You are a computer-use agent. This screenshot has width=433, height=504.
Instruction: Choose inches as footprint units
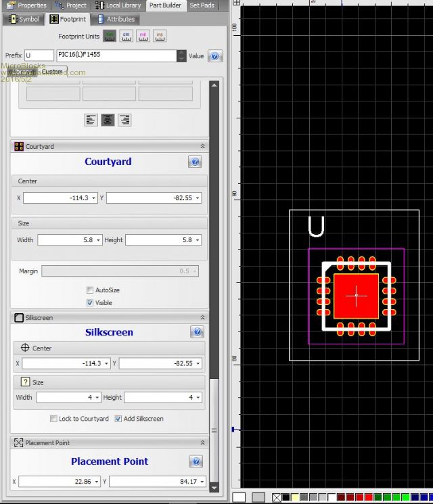click(160, 36)
